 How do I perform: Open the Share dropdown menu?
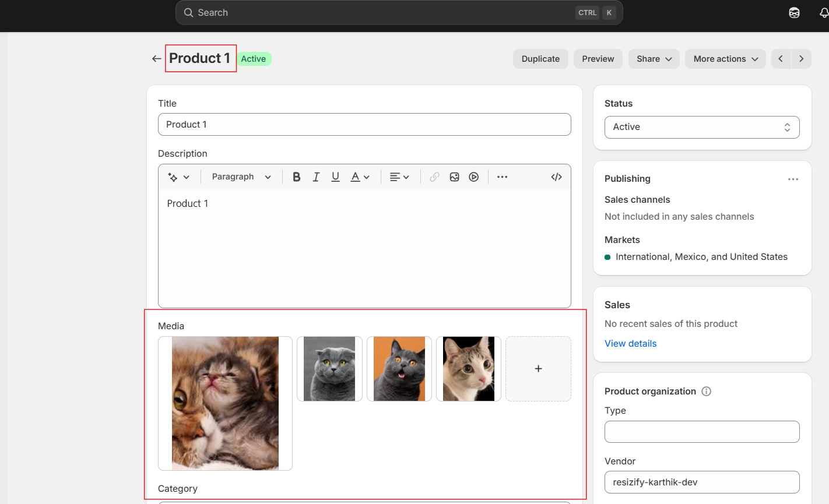point(654,58)
